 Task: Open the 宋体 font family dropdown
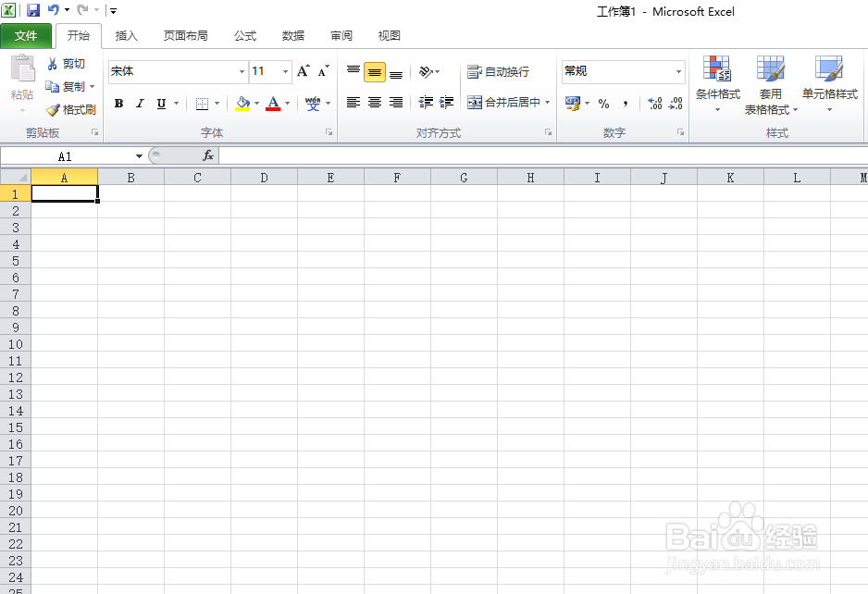coord(241,71)
